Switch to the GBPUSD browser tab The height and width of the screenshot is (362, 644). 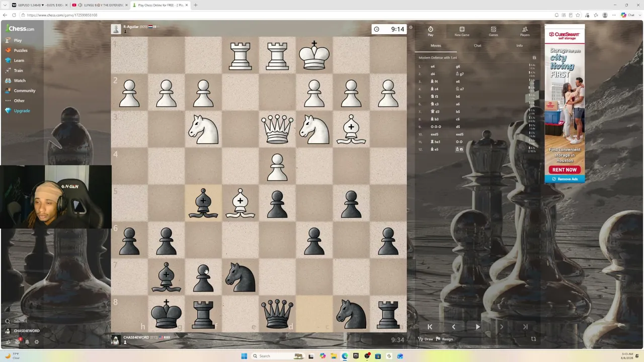coord(40,5)
